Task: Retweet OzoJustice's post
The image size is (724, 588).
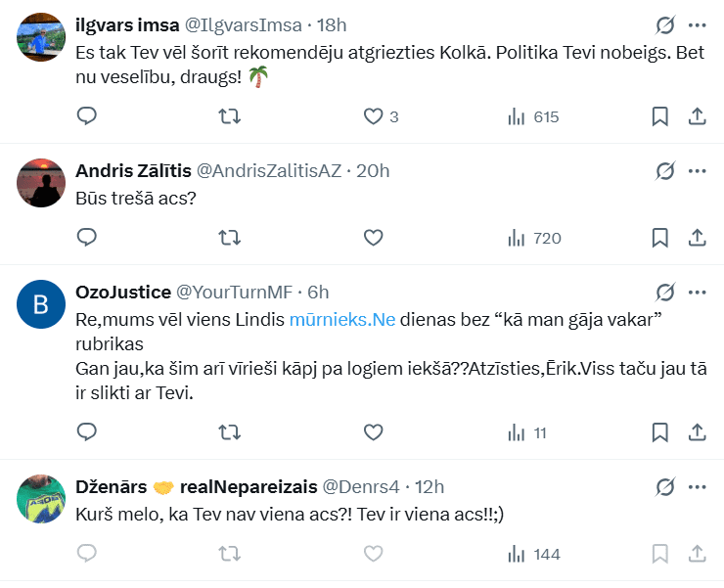Action: click(229, 431)
